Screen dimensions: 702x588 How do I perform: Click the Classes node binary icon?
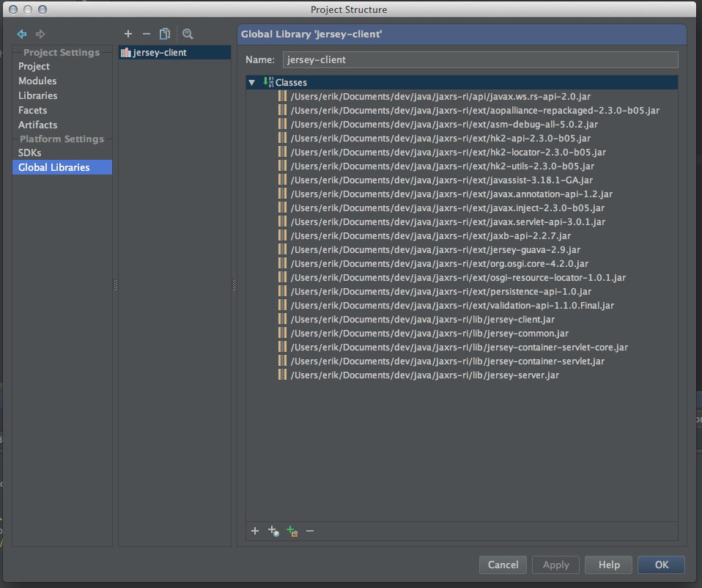[x=268, y=82]
